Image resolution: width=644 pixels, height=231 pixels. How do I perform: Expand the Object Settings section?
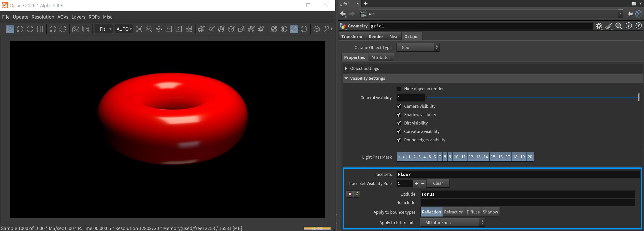tap(346, 68)
